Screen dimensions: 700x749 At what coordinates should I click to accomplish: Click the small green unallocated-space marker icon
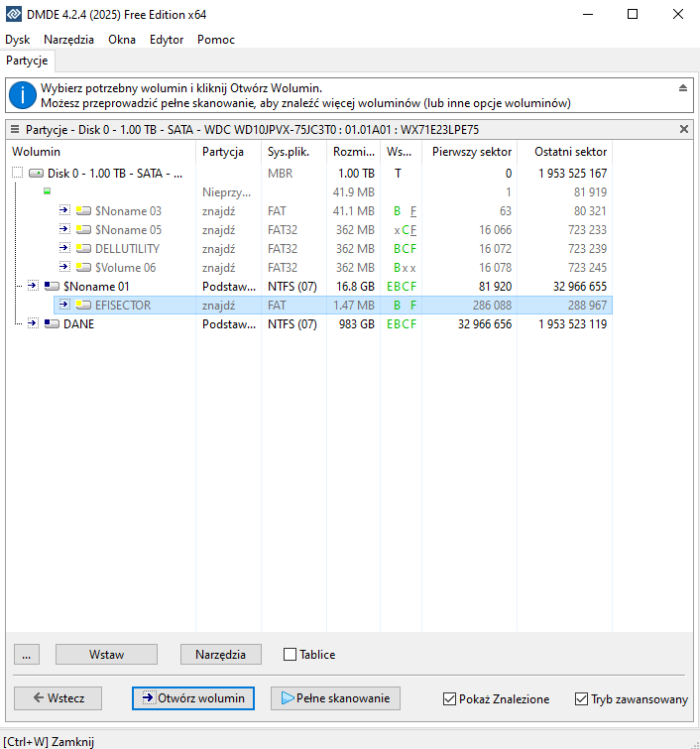[47, 191]
